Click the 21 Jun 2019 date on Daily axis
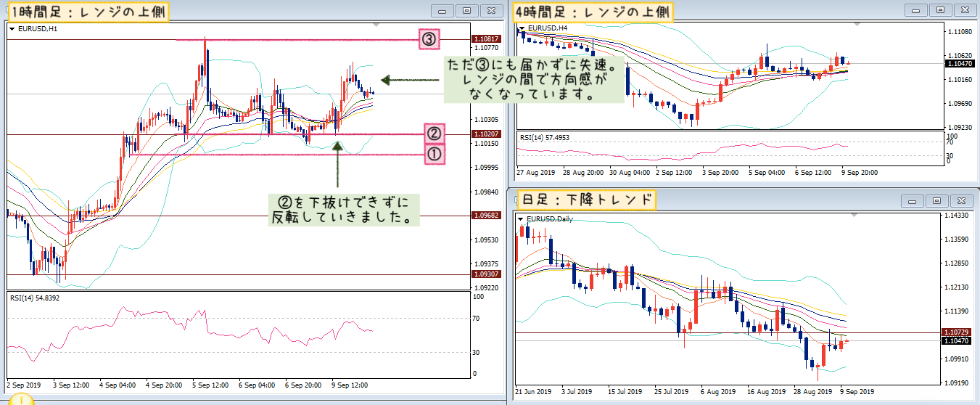Viewport: 980px width, 405px height. pos(532,391)
